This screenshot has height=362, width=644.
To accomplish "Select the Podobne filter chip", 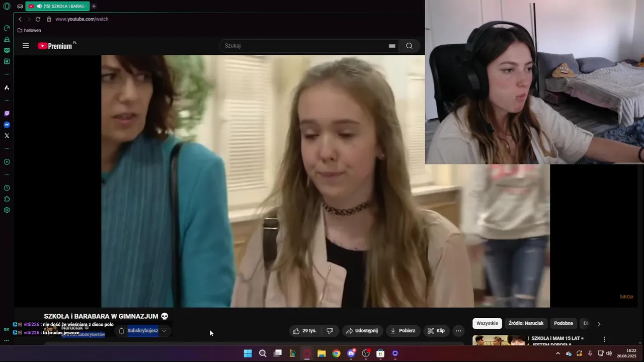I will [x=563, y=323].
